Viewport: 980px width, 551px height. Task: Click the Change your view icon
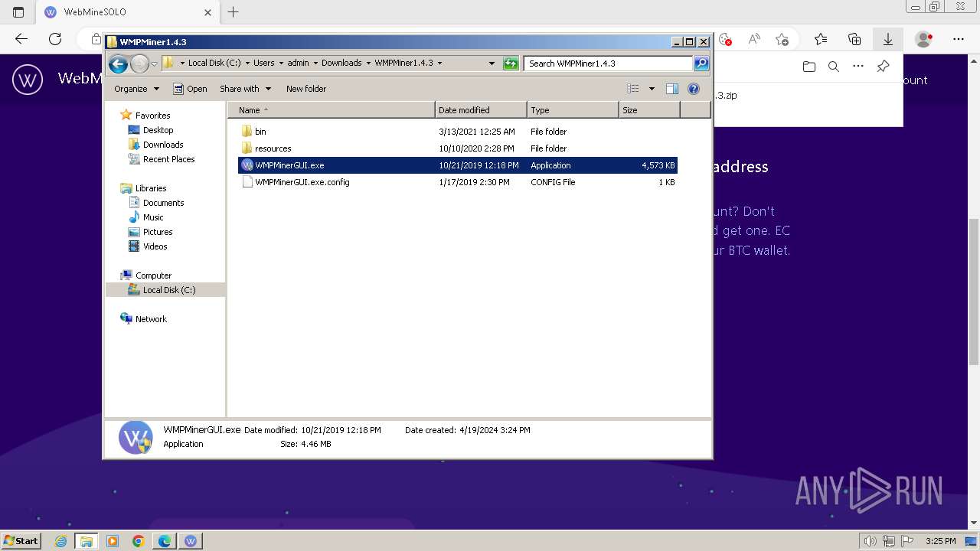[633, 89]
